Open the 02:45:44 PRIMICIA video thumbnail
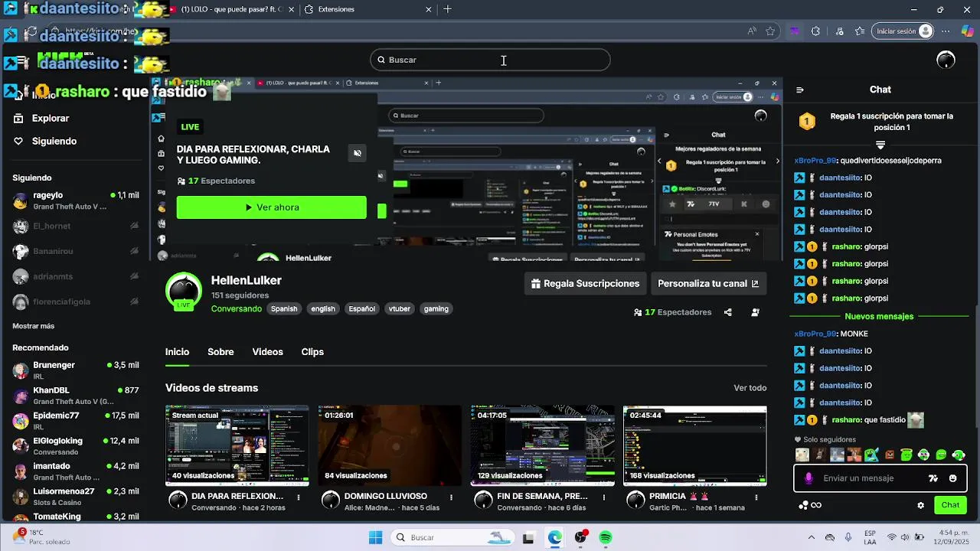980x551 pixels. (694, 446)
